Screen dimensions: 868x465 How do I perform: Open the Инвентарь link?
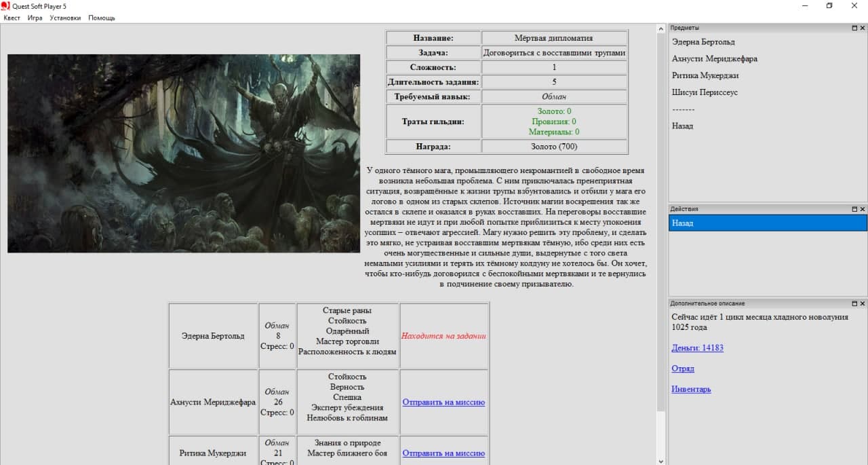click(691, 389)
